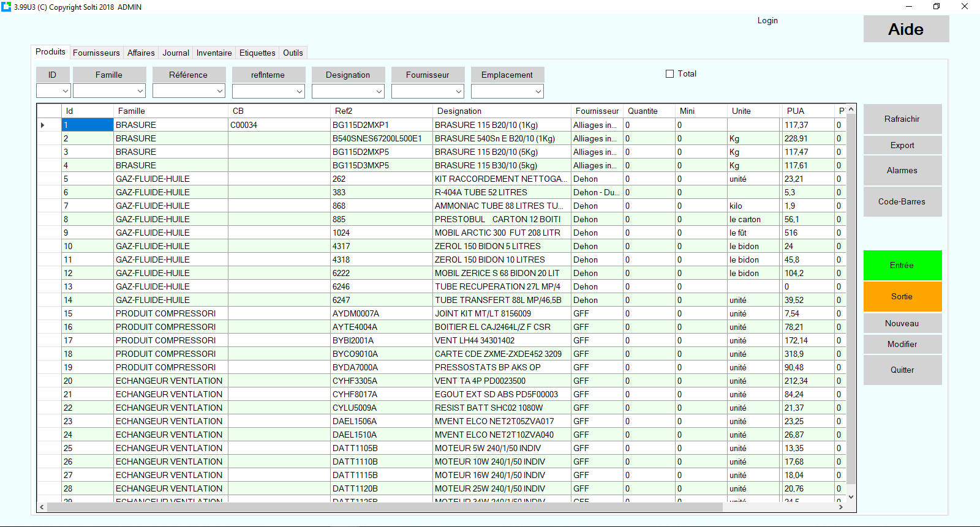The image size is (980, 527).
Task: Exit with the Quitter button
Action: point(902,370)
